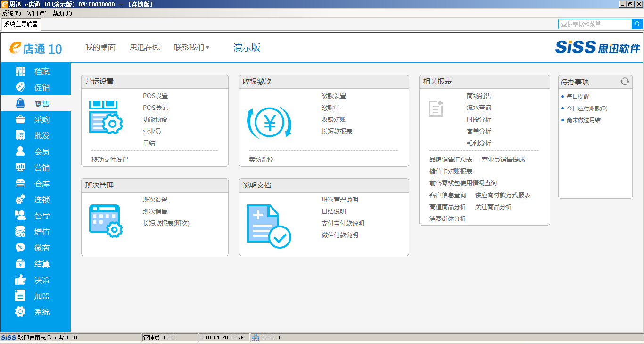
Task: Click the network status icon in status bar
Action: tap(255, 337)
